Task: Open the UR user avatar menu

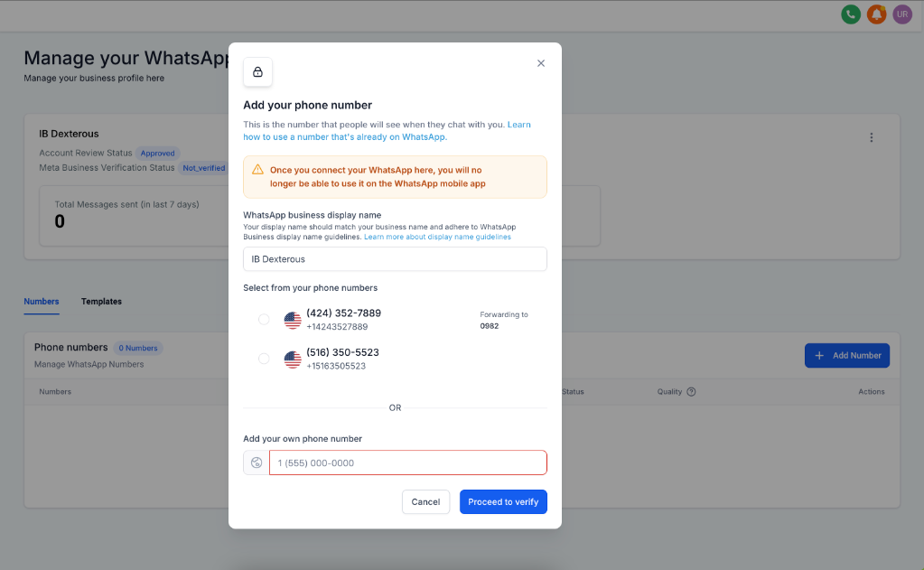Action: point(902,14)
